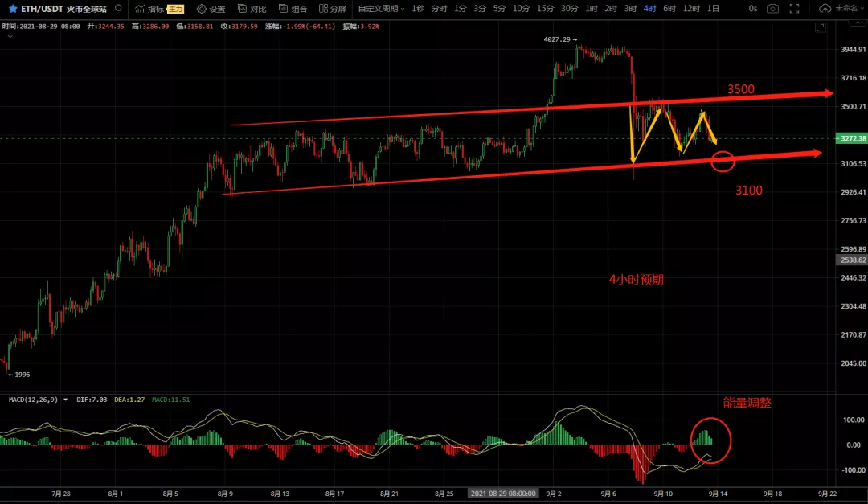This screenshot has width=868, height=504.
Task: Toggle the favorite star for ETH/USDT
Action: pyautogui.click(x=13, y=9)
